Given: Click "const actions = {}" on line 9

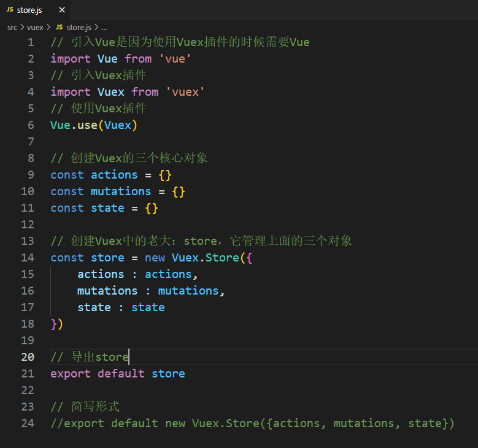Looking at the screenshot, I should tap(111, 175).
